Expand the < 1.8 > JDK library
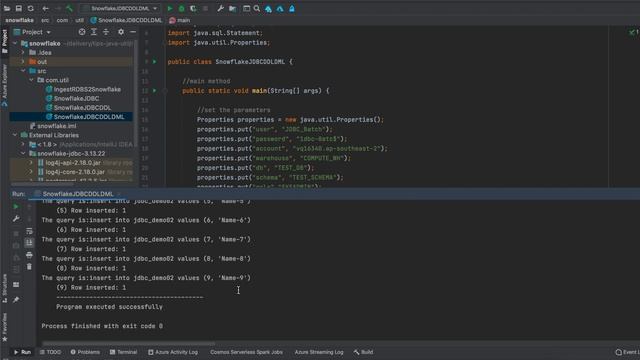The width and height of the screenshot is (640, 360). click(x=23, y=144)
